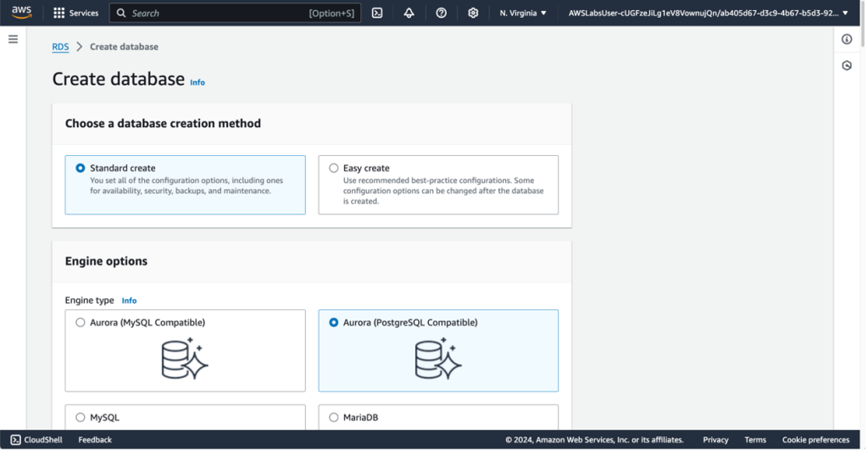868x451 pixels.
Task: Click the Amazon Web Services copyright text
Action: (x=594, y=440)
